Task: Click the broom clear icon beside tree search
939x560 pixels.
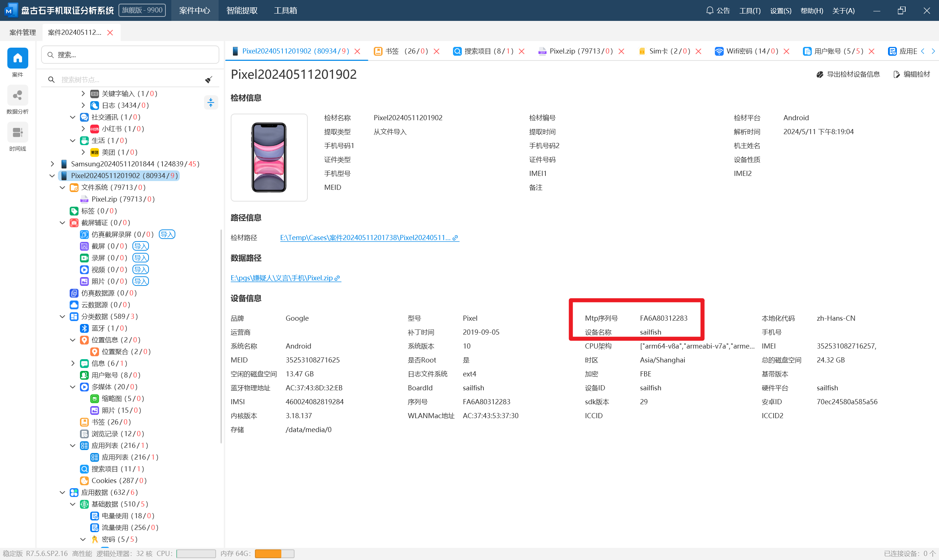Action: point(208,80)
